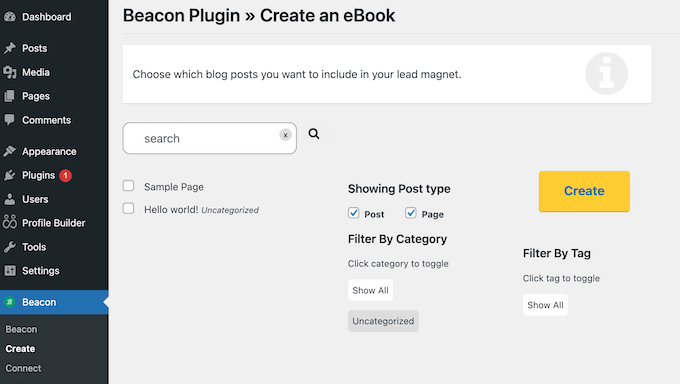Click the red Plugins update badge
The image size is (680, 384).
click(65, 175)
